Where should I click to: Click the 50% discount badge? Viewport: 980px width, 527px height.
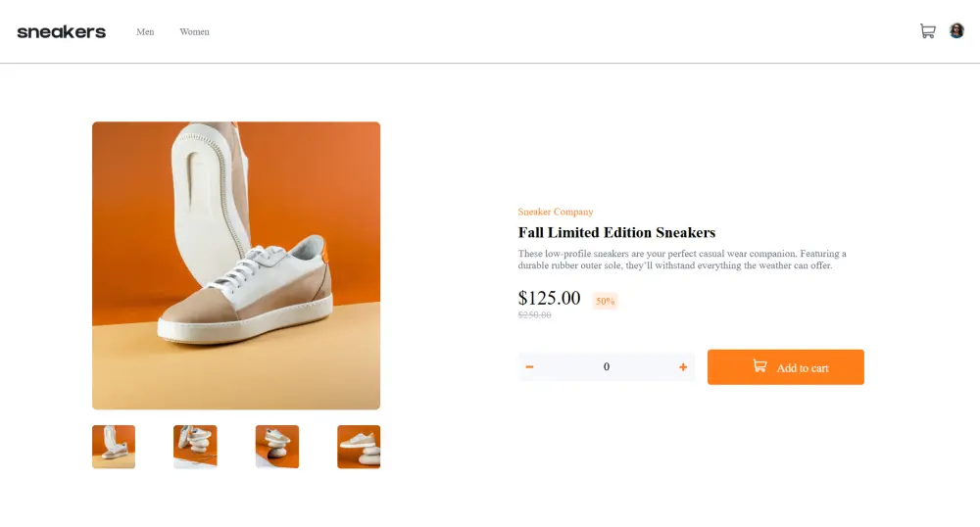point(605,301)
